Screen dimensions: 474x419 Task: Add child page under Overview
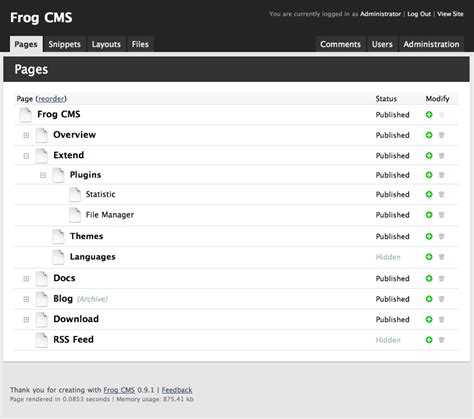[429, 135]
